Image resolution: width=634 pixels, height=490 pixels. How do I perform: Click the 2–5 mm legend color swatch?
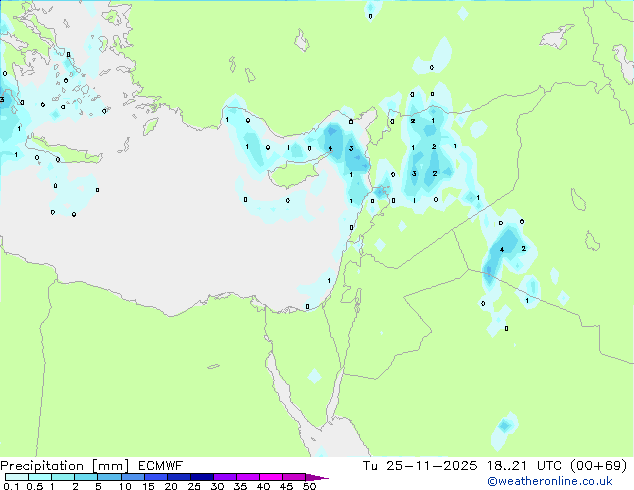(x=86, y=477)
